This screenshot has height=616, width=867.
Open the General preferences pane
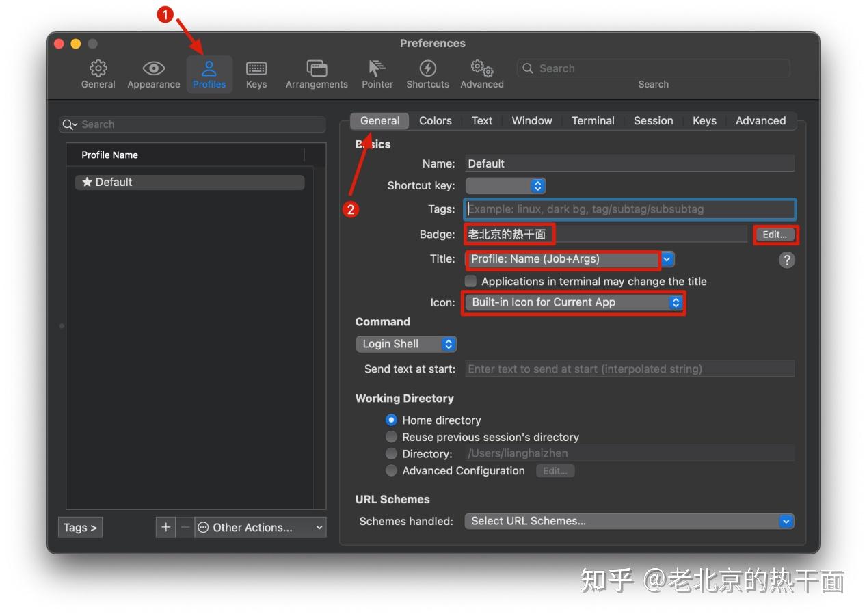[98, 73]
